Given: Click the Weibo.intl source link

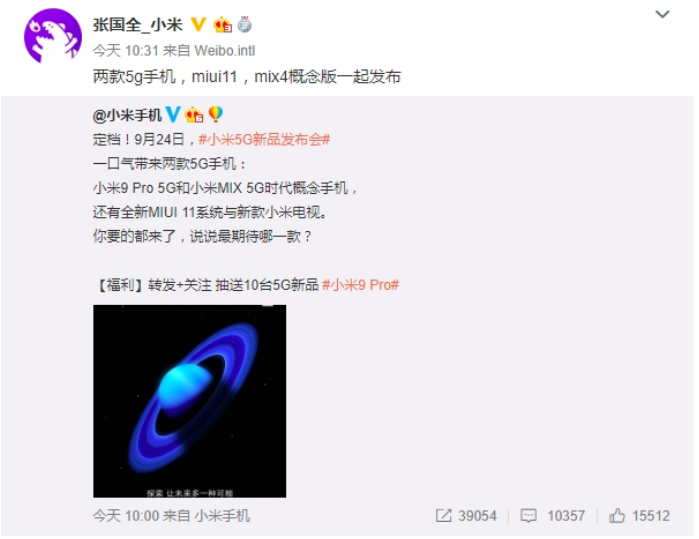Looking at the screenshot, I should tap(225, 50).
